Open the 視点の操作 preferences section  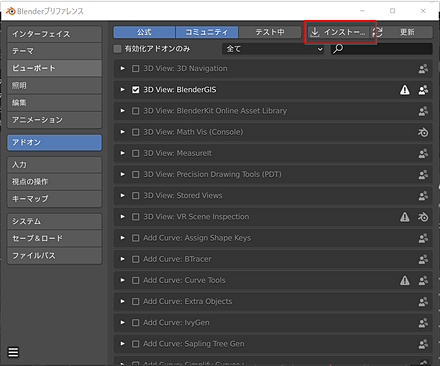pos(54,182)
